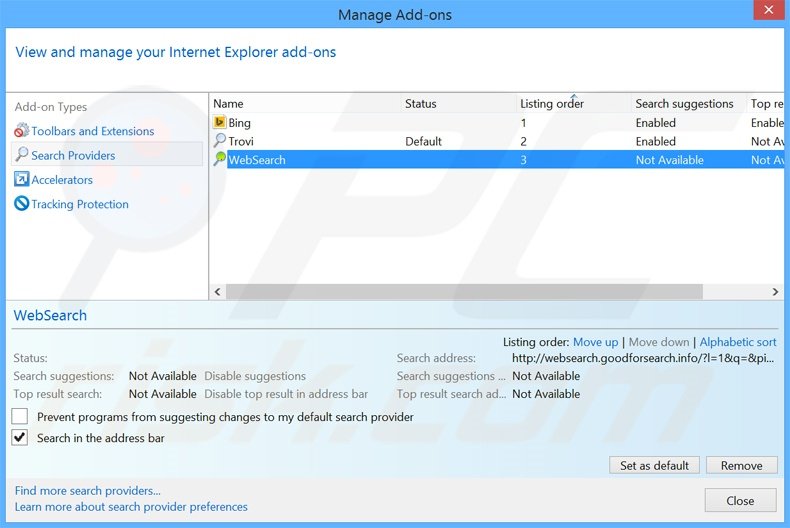Click the horizontal scrollbar thumb

(464, 292)
